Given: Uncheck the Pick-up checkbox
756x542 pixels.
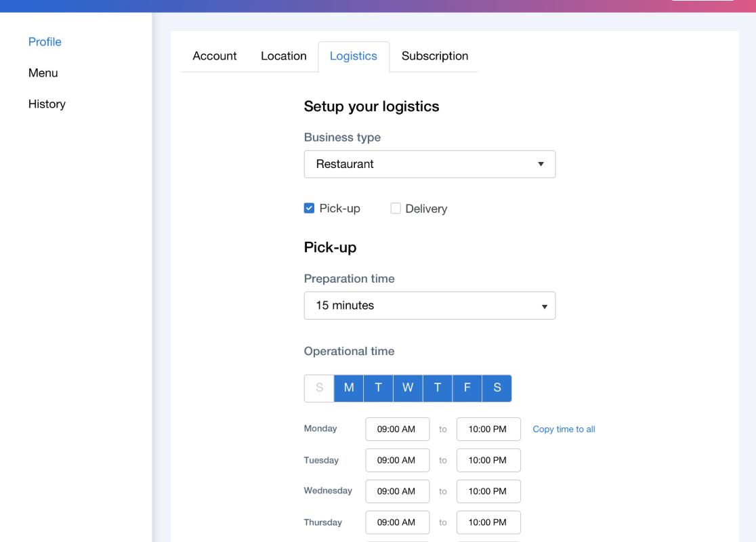Looking at the screenshot, I should click(x=309, y=208).
